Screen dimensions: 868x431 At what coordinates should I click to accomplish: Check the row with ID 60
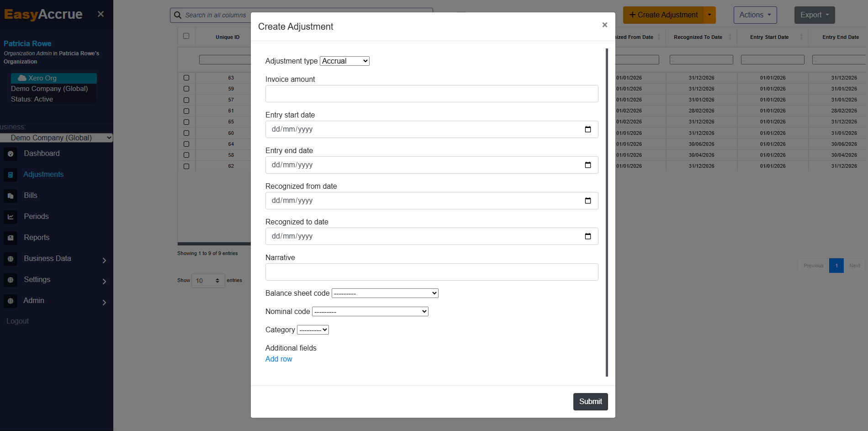[186, 133]
